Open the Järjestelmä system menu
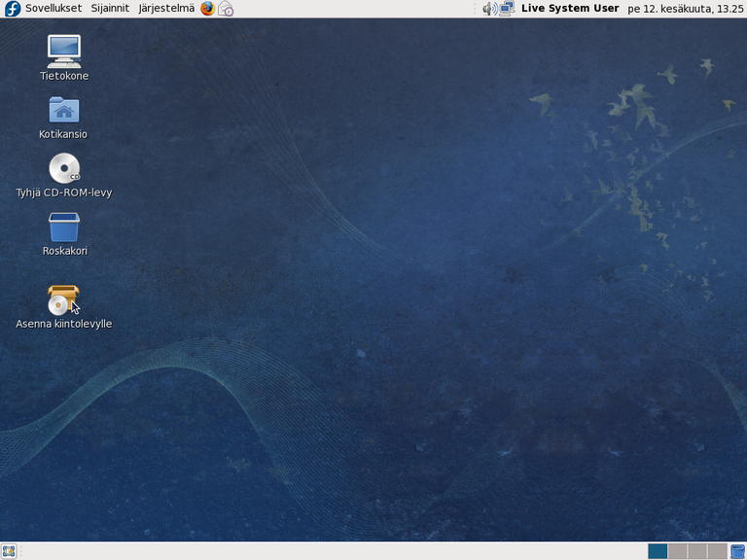Image resolution: width=747 pixels, height=560 pixels. (x=166, y=9)
